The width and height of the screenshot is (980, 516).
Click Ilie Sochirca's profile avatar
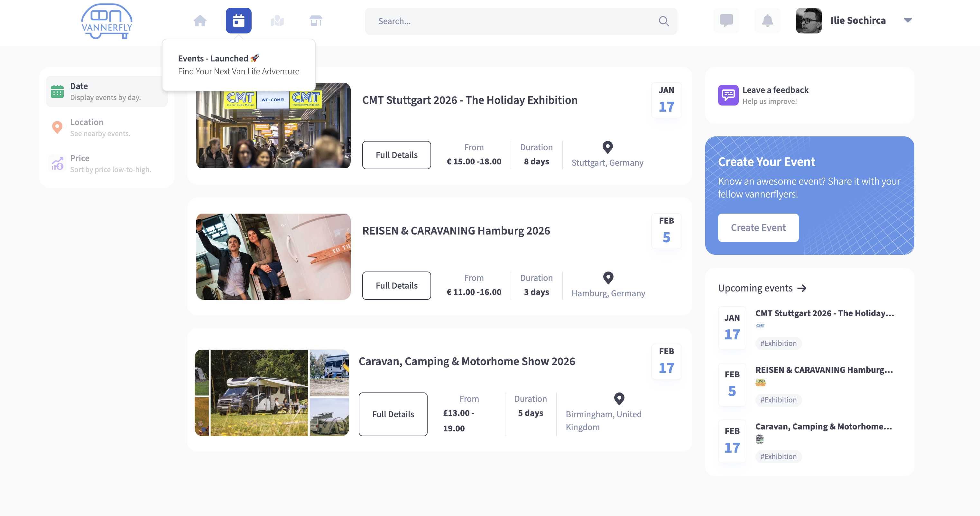[809, 20]
